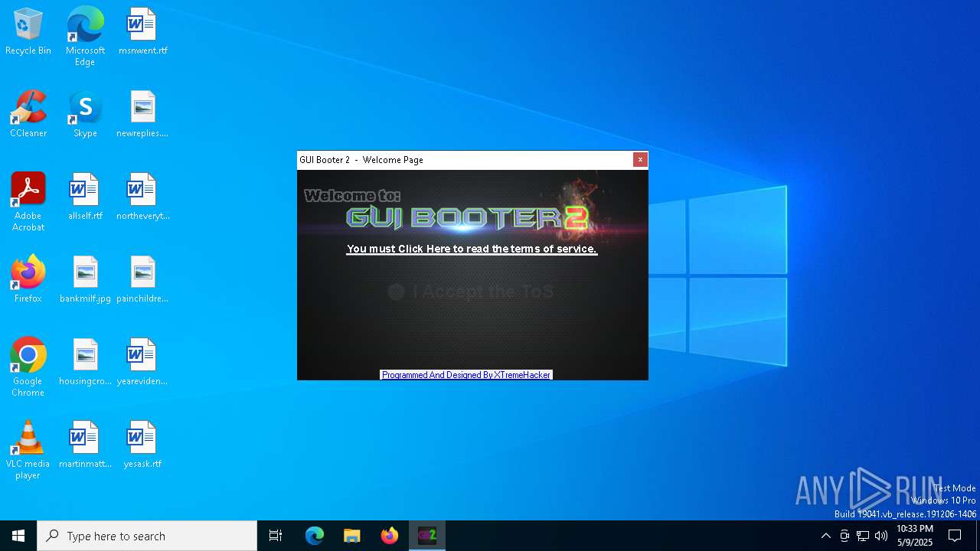Click the terms of service link
The image size is (980, 551).
pyautogui.click(x=472, y=249)
